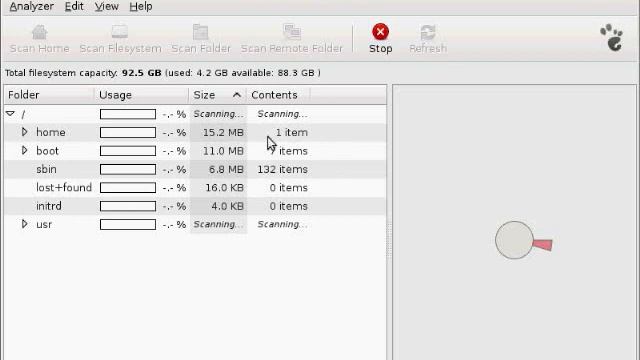640x360 pixels.
Task: Select the boot folder name
Action: tap(47, 151)
